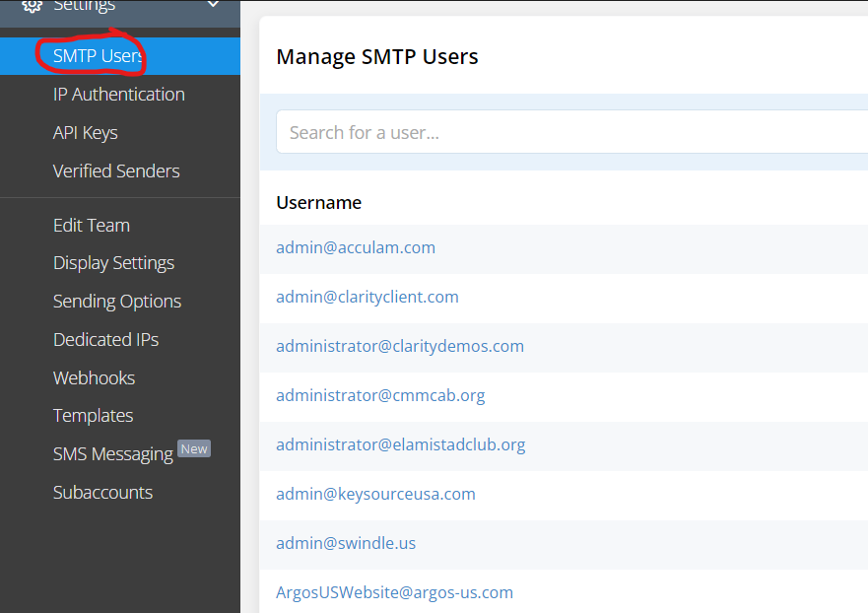The image size is (868, 613).
Task: Go to Dedicated IPs
Action: pyautogui.click(x=105, y=339)
